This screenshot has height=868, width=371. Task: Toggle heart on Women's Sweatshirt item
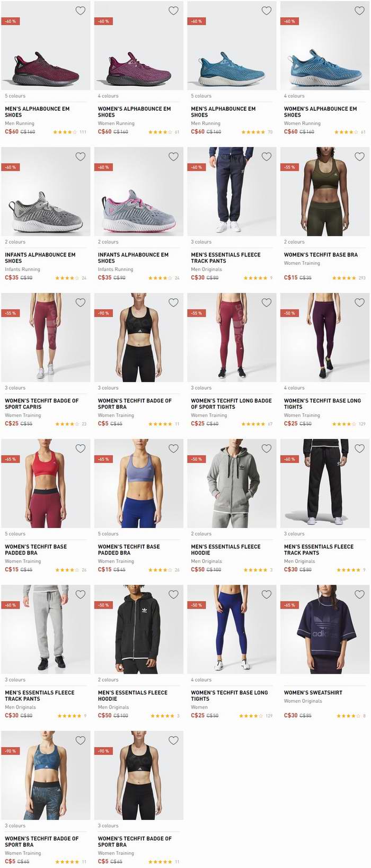point(359,595)
